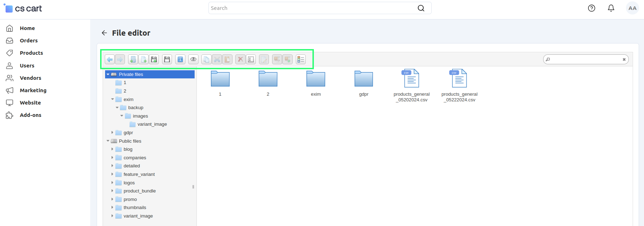Select folder '1' in the file pane
The width and height of the screenshot is (644, 226).
(x=220, y=83)
